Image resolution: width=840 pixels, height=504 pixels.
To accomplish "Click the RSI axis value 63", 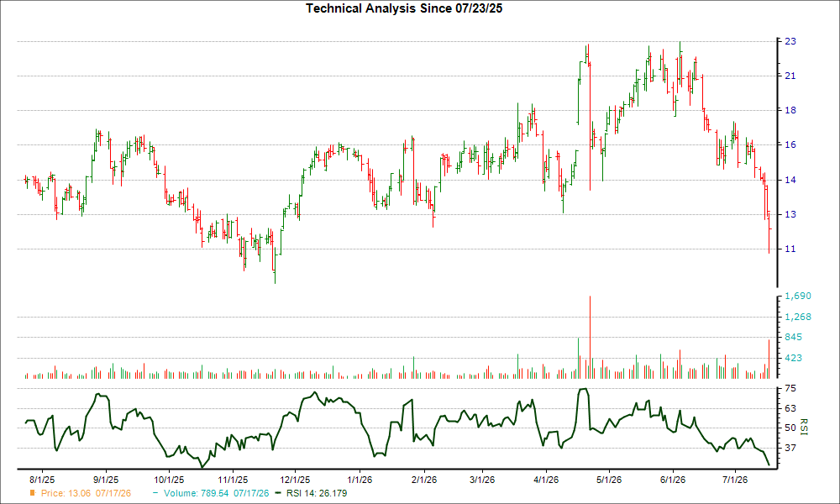I will 790,409.
